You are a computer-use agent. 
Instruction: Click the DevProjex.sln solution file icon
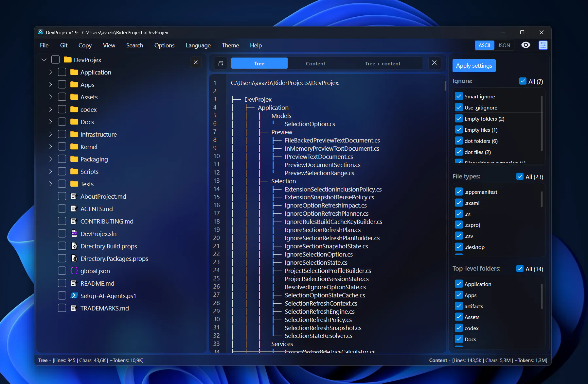click(x=74, y=233)
